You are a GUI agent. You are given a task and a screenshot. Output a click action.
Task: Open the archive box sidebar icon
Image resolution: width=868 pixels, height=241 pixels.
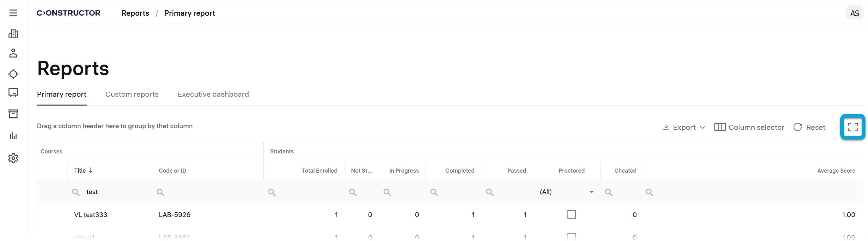pyautogui.click(x=13, y=114)
